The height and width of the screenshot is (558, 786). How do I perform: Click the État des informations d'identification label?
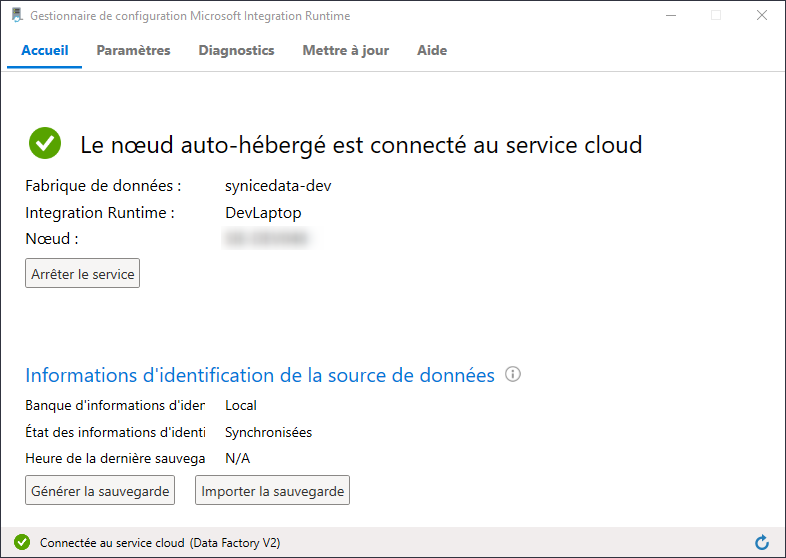click(115, 432)
